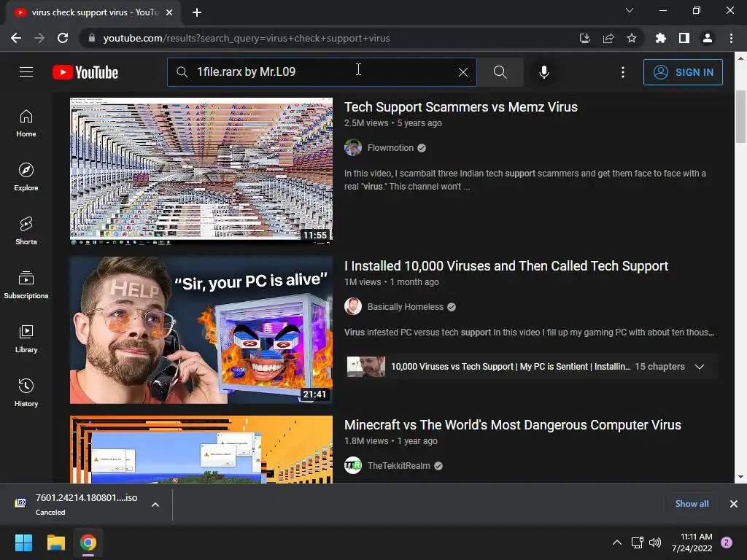Image resolution: width=747 pixels, height=560 pixels.
Task: Open YouTube settings three-dot menu
Action: pyautogui.click(x=623, y=72)
